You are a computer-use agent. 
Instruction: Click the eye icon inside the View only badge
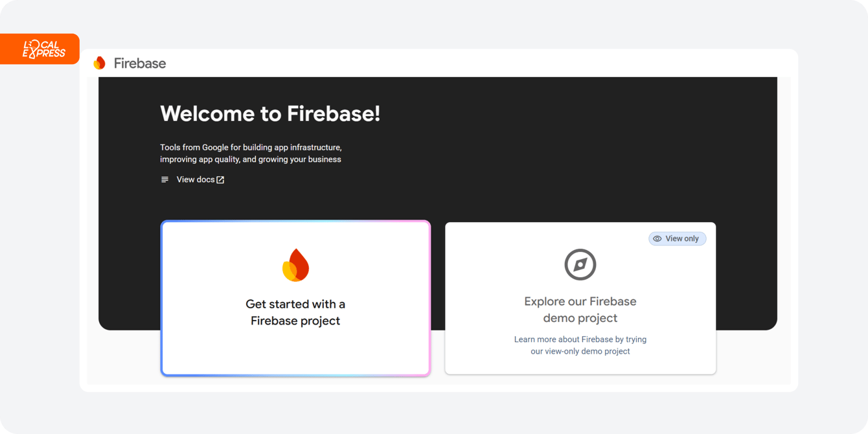click(x=657, y=238)
